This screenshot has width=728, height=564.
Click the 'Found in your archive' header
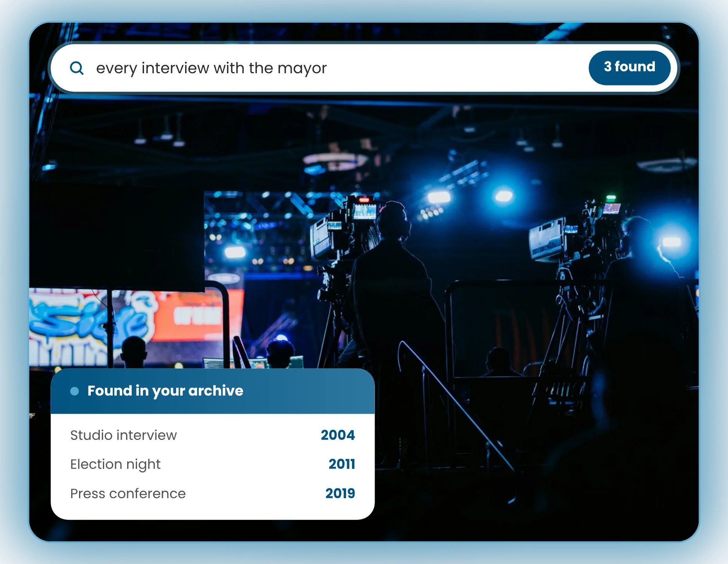[x=213, y=391]
